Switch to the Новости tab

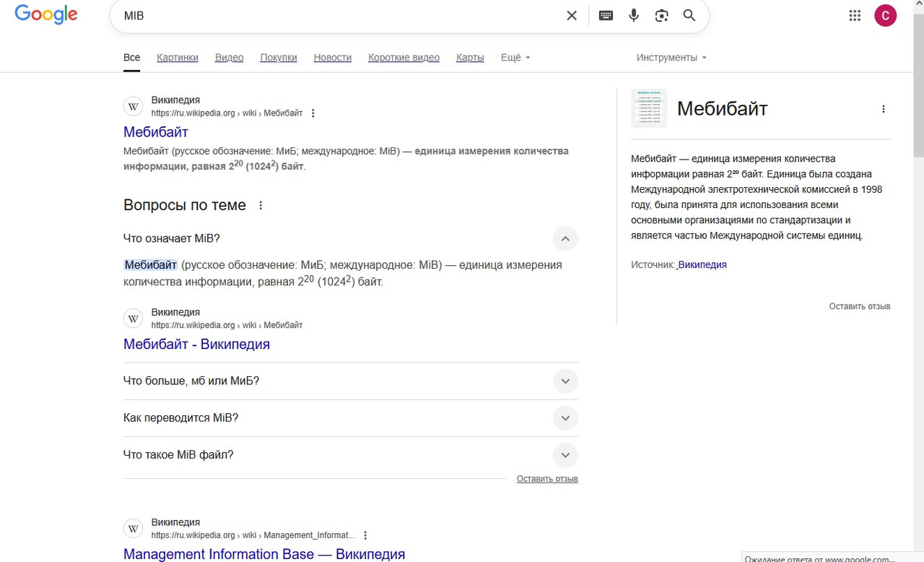[x=333, y=58]
